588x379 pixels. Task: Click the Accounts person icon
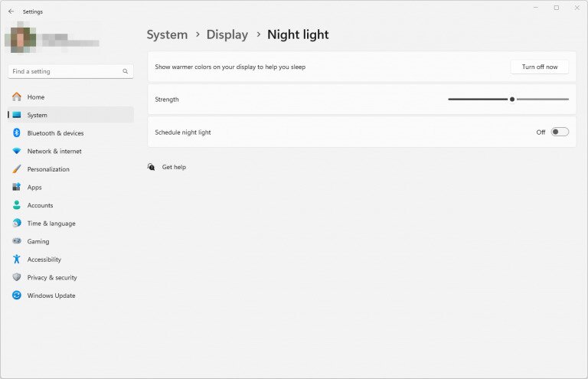[x=17, y=204]
